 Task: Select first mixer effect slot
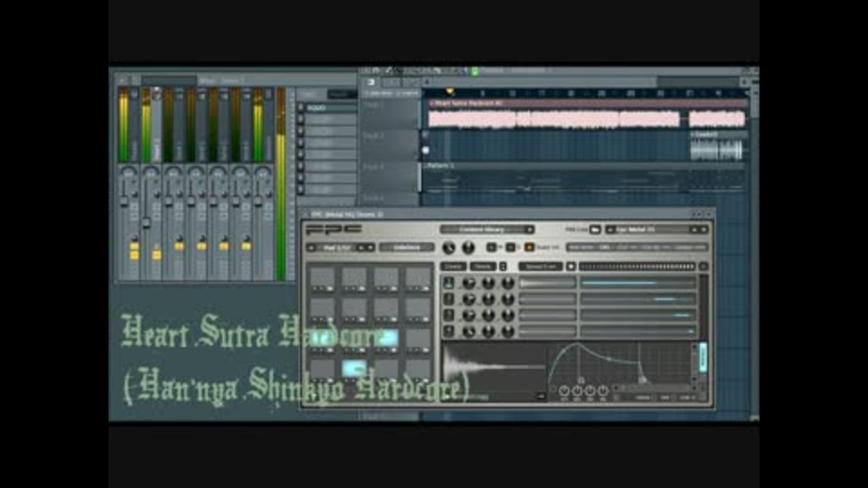(330, 108)
